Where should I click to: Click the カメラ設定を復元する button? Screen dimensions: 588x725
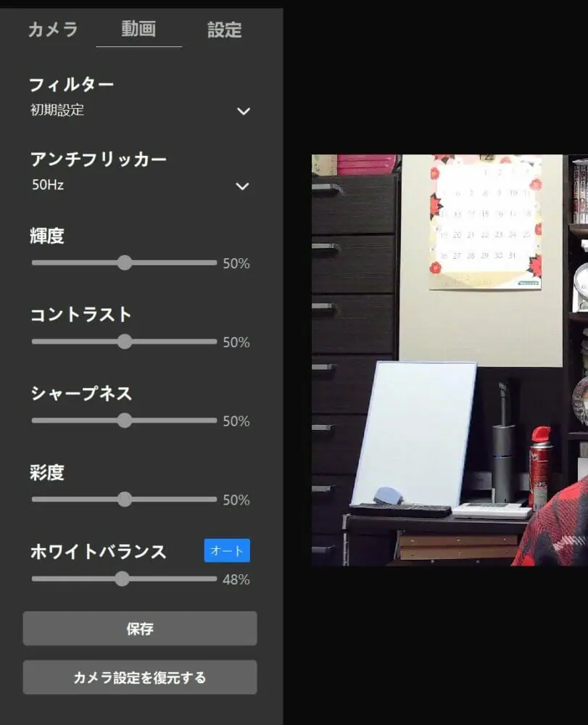pyautogui.click(x=140, y=678)
